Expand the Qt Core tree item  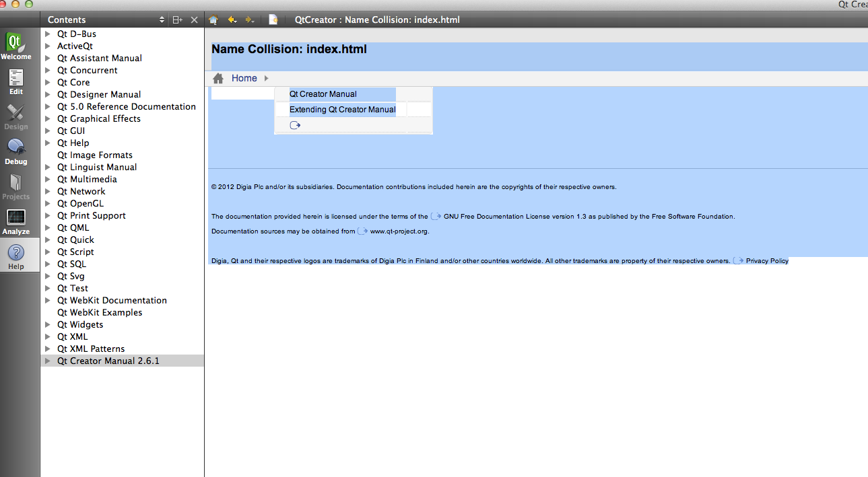48,82
